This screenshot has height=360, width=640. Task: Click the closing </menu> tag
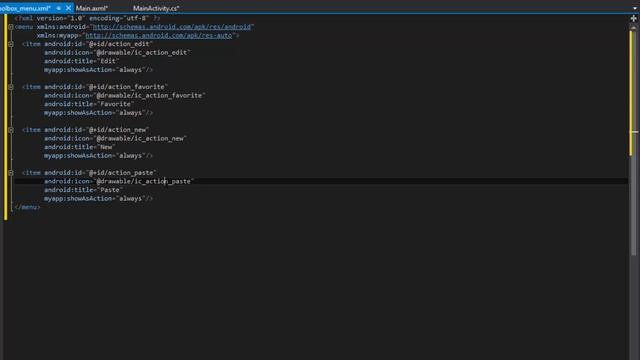coord(27,207)
